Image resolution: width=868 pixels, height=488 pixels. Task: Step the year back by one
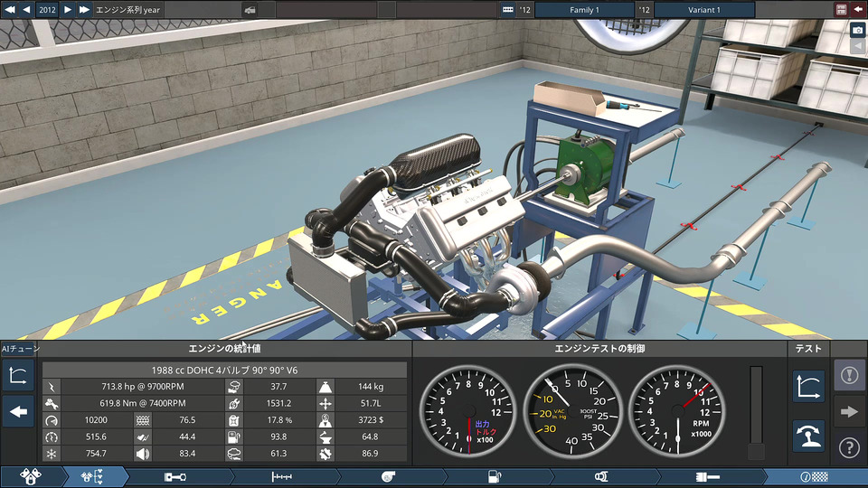pyautogui.click(x=26, y=9)
